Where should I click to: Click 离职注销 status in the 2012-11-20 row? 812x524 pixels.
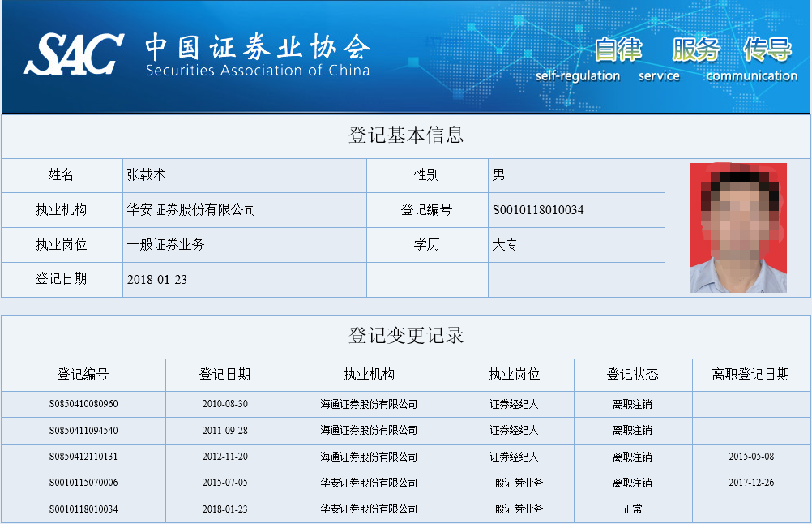click(x=632, y=457)
